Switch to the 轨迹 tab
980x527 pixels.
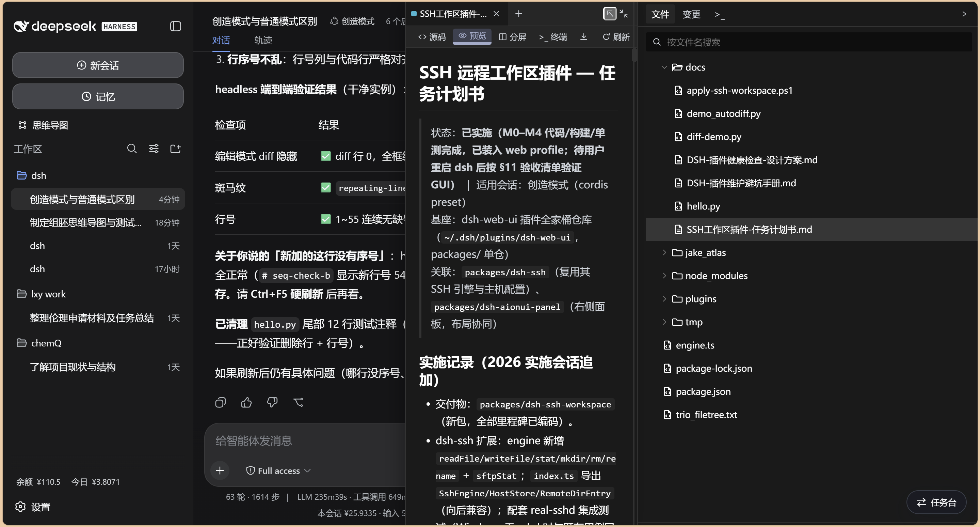pos(263,40)
